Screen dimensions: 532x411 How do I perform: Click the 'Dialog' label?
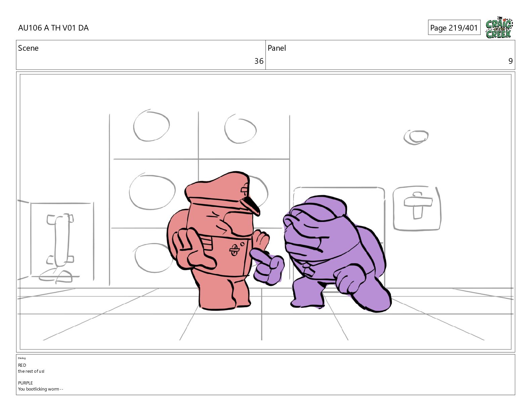coord(22,358)
